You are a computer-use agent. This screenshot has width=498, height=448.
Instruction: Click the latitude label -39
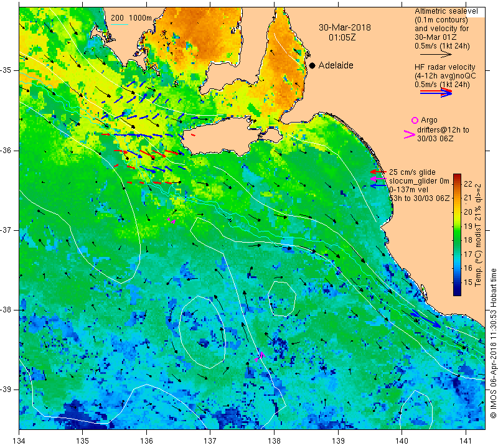6,390
